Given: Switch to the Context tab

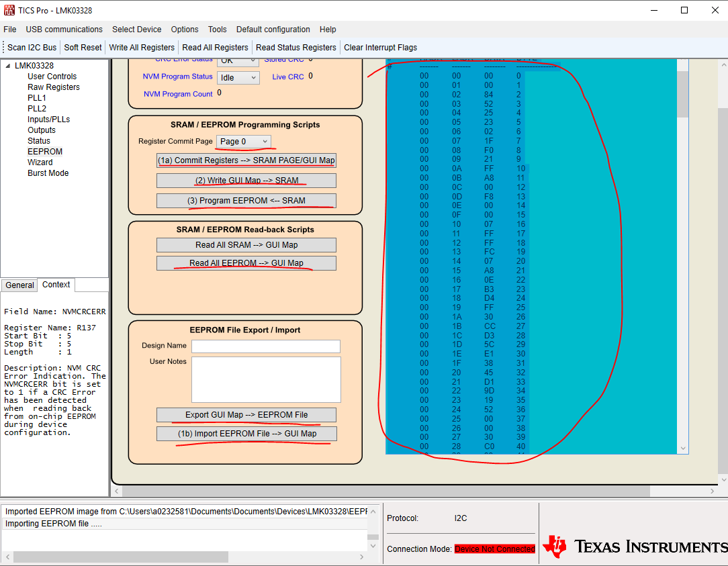Looking at the screenshot, I should pyautogui.click(x=56, y=285).
